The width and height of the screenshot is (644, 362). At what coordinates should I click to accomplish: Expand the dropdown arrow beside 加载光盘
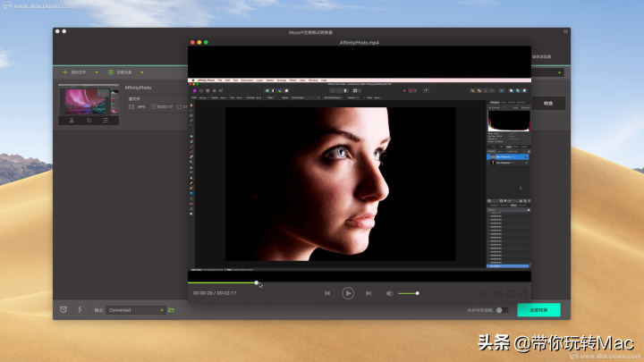[142, 72]
